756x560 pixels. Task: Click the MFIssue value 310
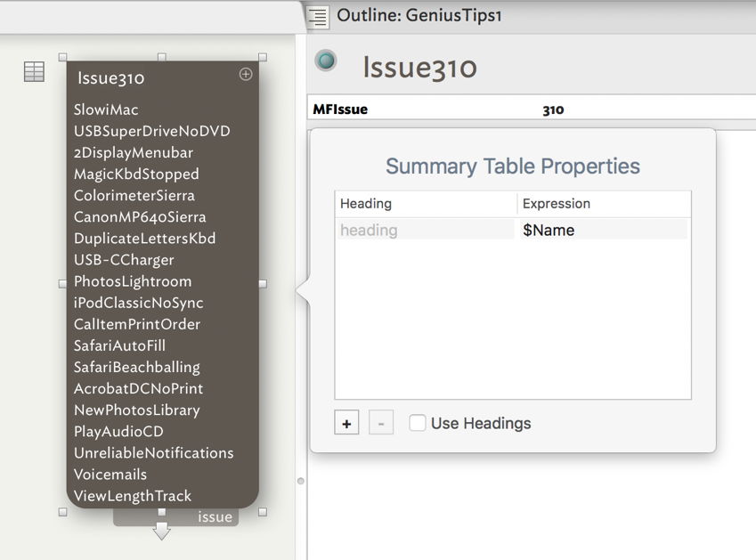553,110
